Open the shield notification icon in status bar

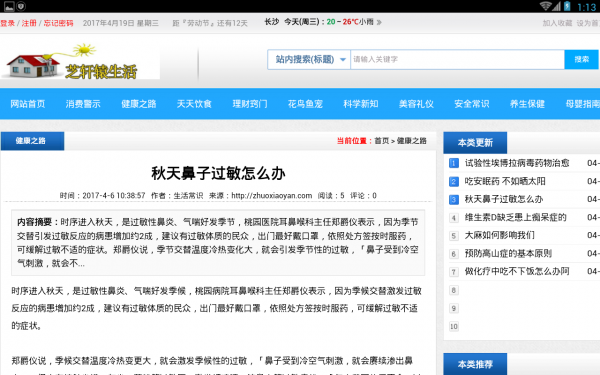[21, 6]
